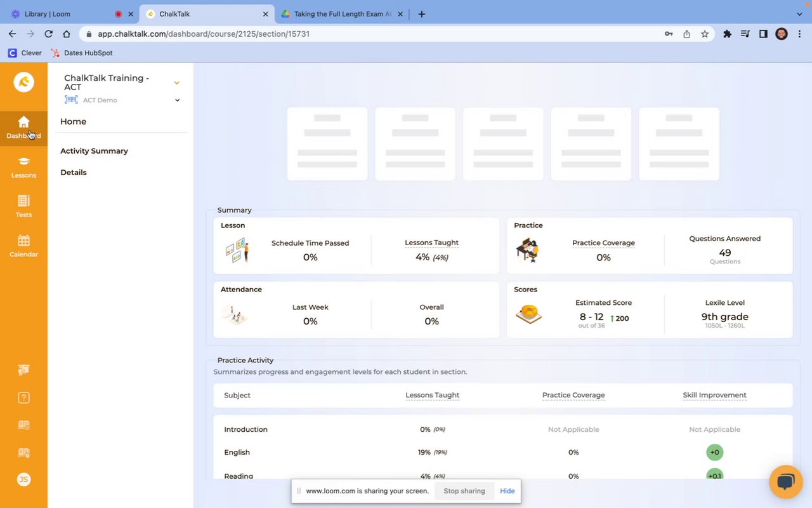This screenshot has width=812, height=508.
Task: Click the Lesson illustration icon in Summary
Action: [x=237, y=250]
